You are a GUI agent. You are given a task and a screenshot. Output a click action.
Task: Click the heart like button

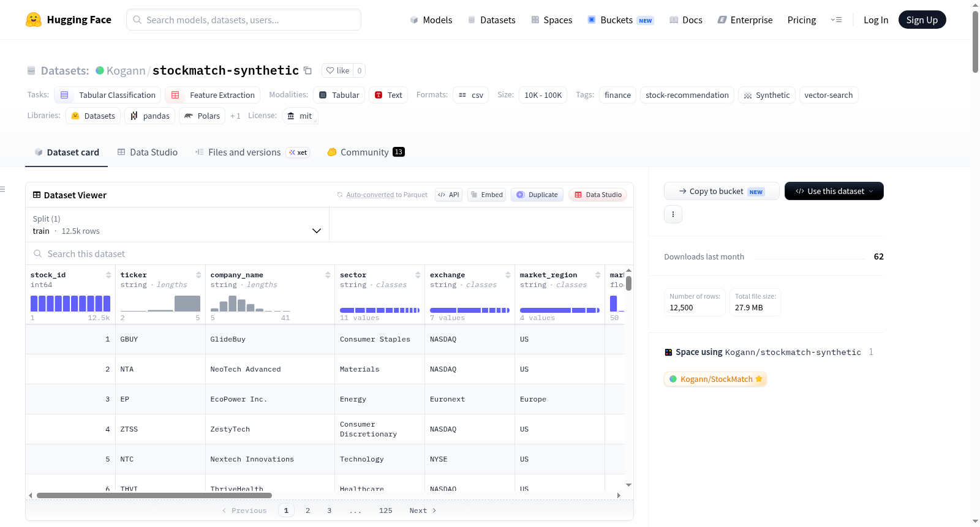337,70
